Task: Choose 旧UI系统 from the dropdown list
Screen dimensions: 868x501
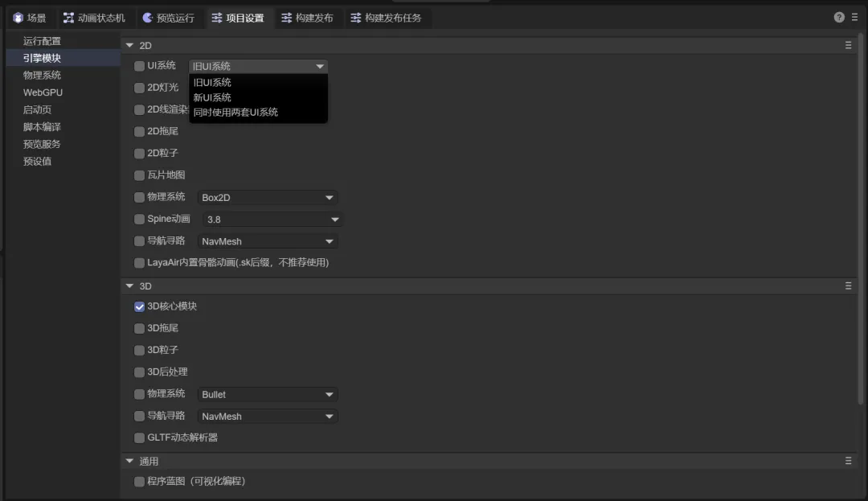Action: [x=259, y=83]
